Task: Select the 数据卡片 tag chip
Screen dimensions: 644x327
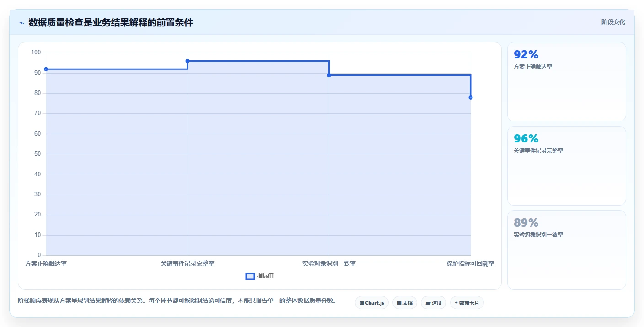Action: (x=467, y=303)
